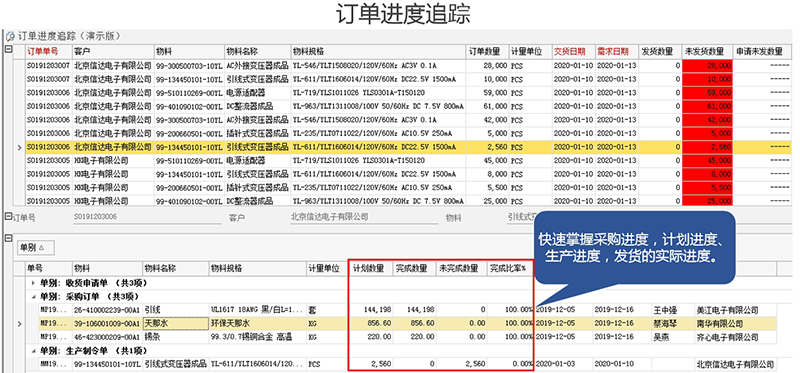Click the 客户 field showing 北京信达电子有限公司
This screenshot has height=373, width=800.
tap(363, 217)
